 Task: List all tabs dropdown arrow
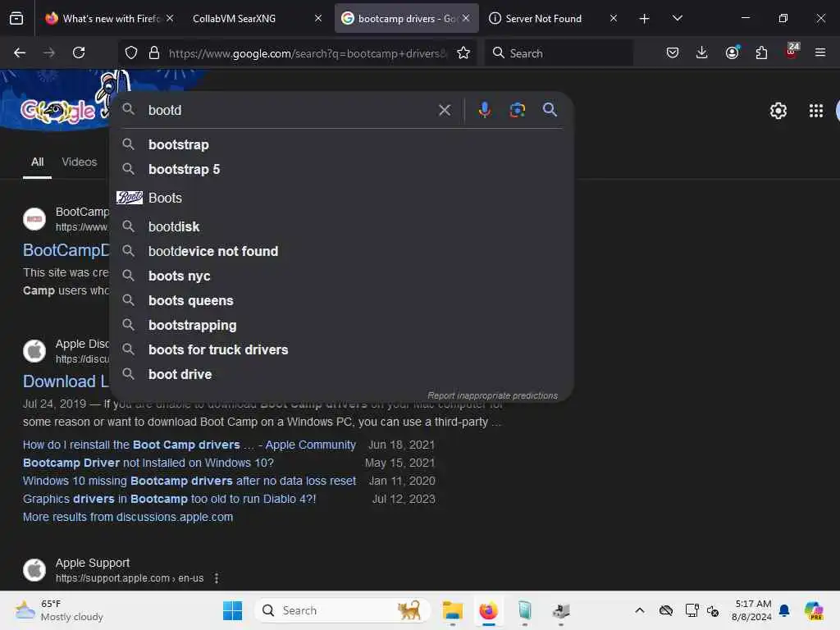tap(677, 18)
